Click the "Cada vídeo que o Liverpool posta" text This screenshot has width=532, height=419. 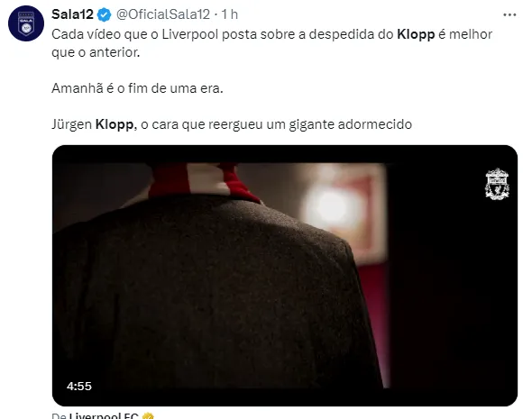coord(134,34)
